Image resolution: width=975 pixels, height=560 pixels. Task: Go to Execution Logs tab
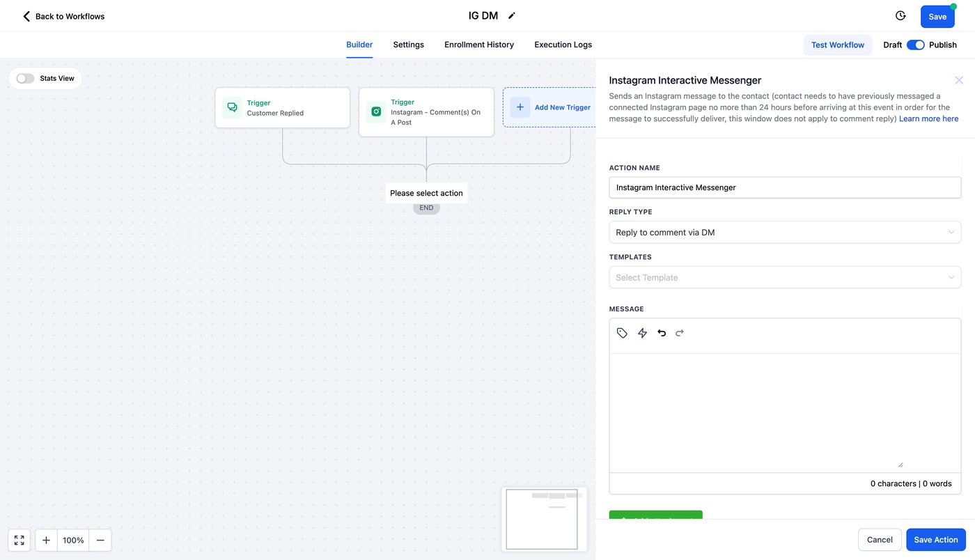click(x=563, y=45)
